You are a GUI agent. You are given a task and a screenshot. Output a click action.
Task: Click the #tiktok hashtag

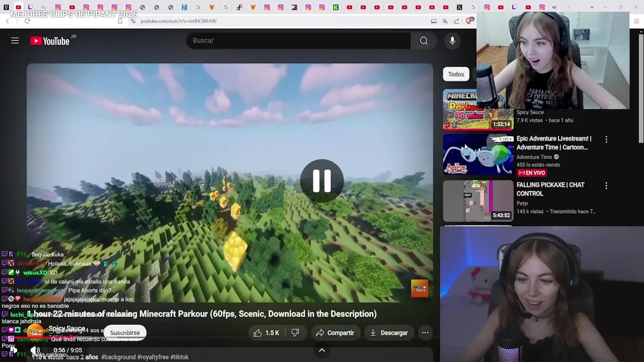pos(180,357)
